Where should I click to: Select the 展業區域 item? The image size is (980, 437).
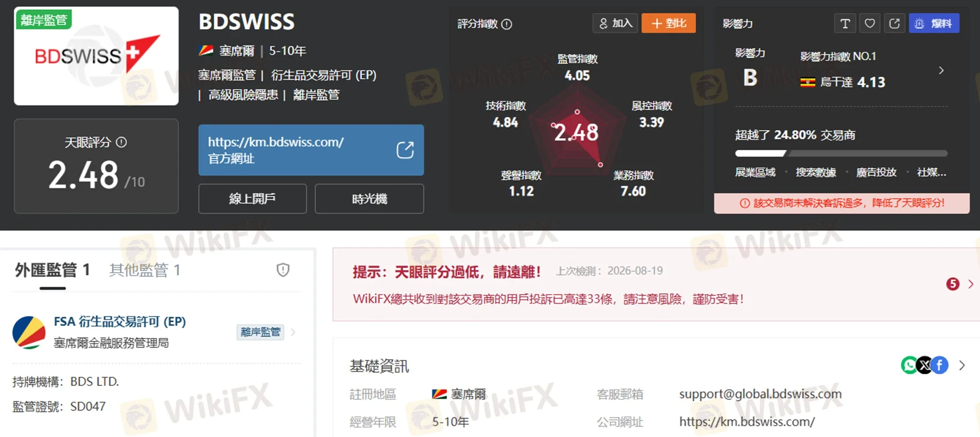[x=755, y=172]
